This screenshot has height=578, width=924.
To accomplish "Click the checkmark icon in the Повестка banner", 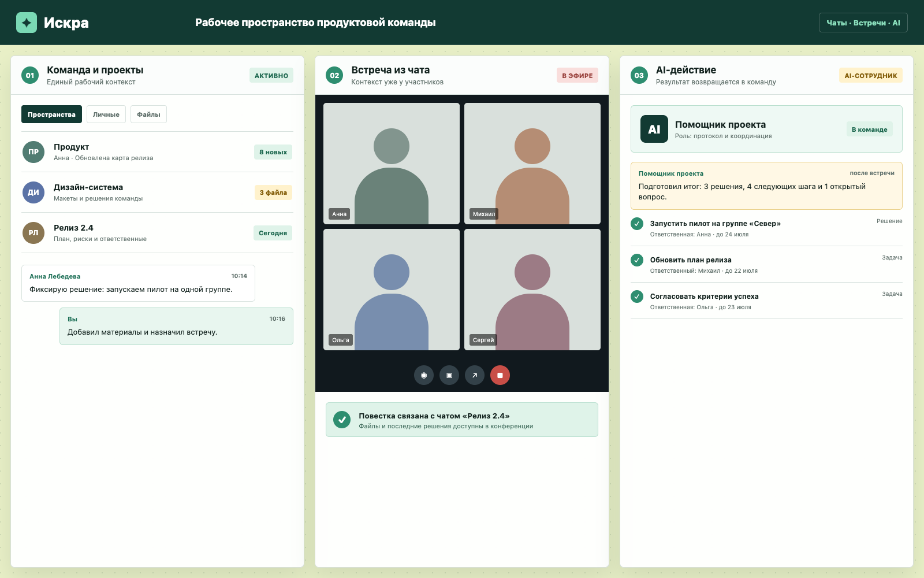I will (342, 420).
